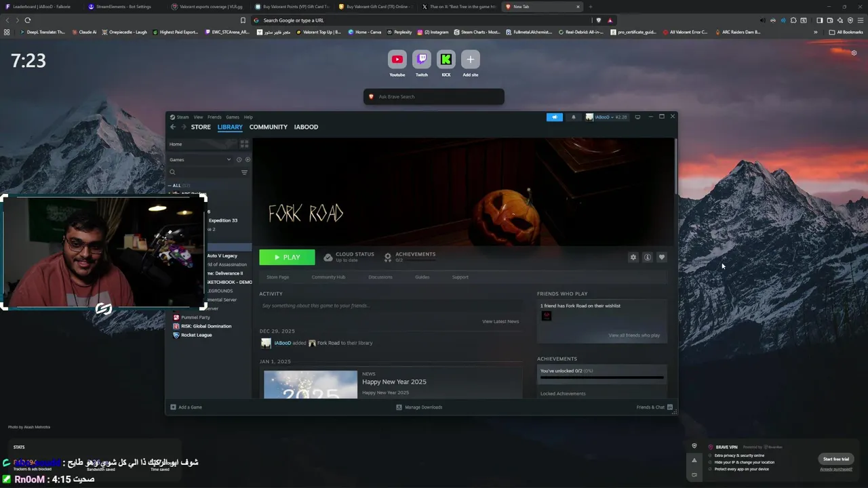Open Community Hub link
The height and width of the screenshot is (488, 868).
point(328,277)
